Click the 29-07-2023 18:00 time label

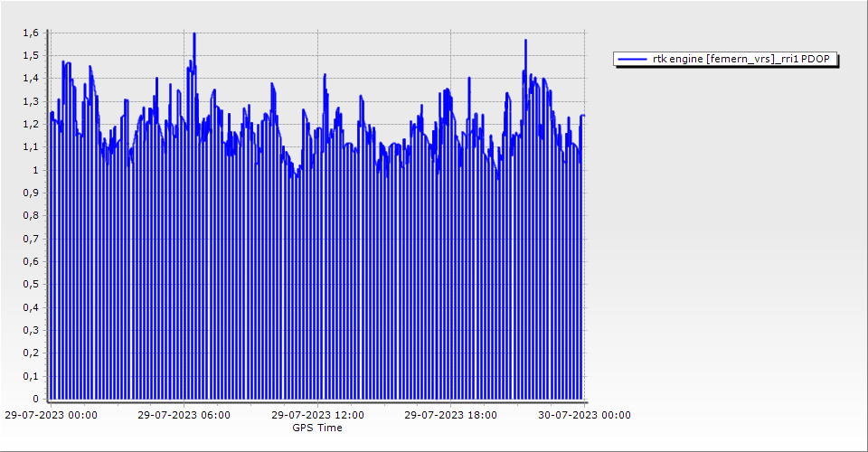pos(450,415)
